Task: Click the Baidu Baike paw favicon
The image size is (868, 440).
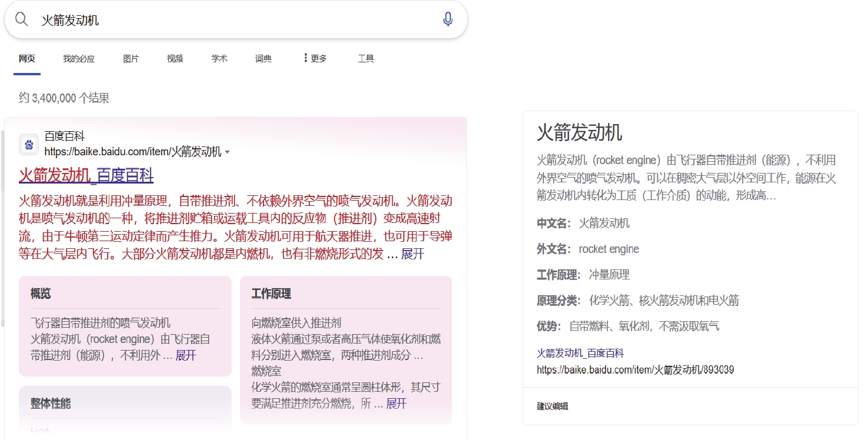Action: point(29,145)
